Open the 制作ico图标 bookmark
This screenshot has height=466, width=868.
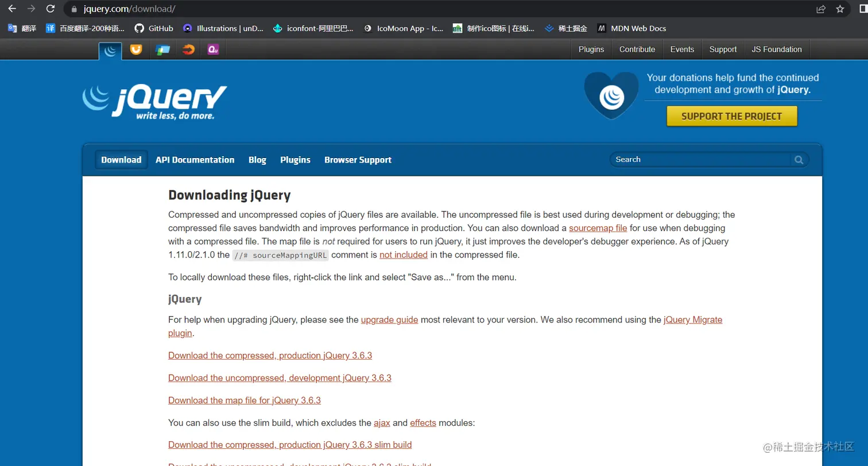(x=494, y=28)
